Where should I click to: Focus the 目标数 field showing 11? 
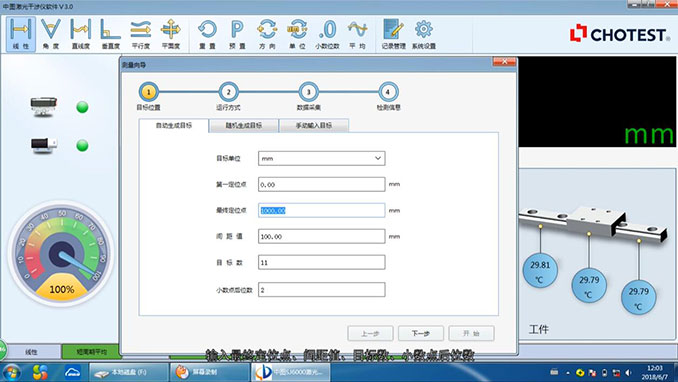click(x=321, y=262)
